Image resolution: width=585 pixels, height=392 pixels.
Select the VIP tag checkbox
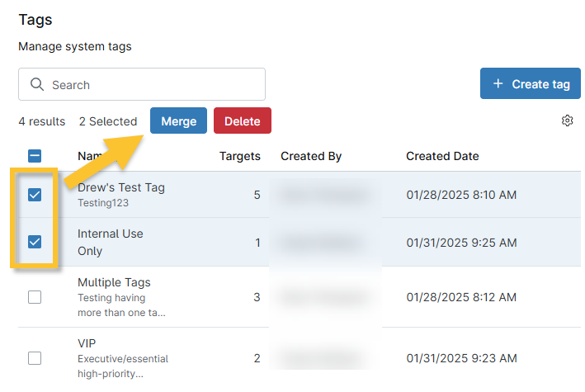pos(35,358)
